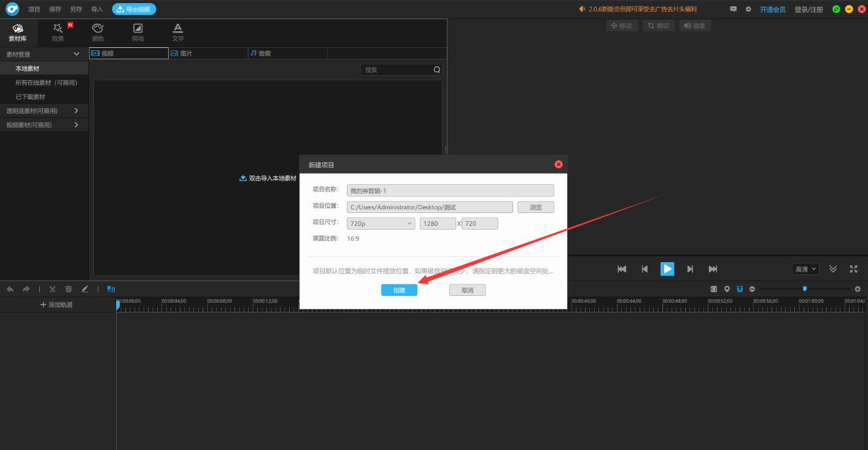
Task: Click the app logo icon at top-left
Action: click(x=12, y=9)
